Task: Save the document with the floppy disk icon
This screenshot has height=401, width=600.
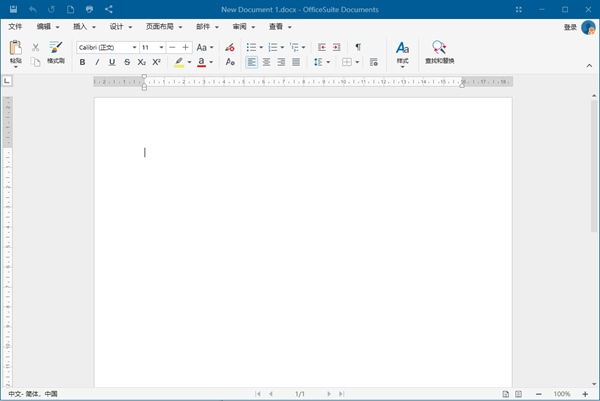Action: point(13,9)
